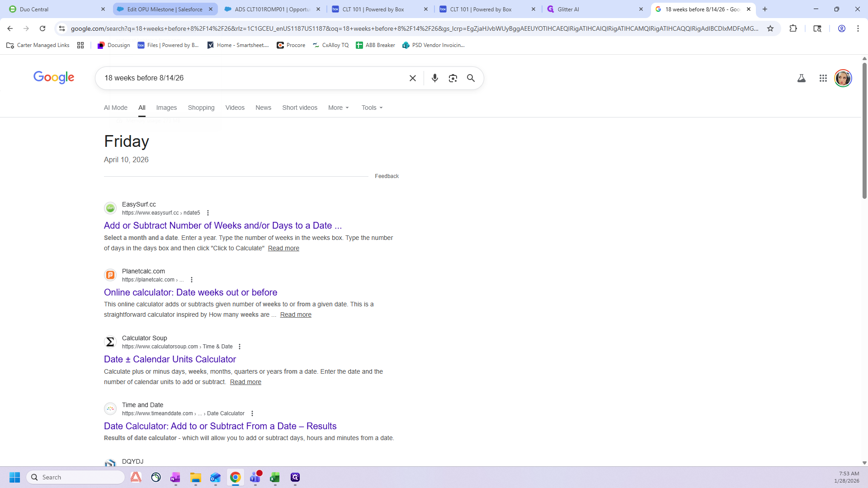
Task: Click Feedback link under the date answer
Action: [x=387, y=176]
